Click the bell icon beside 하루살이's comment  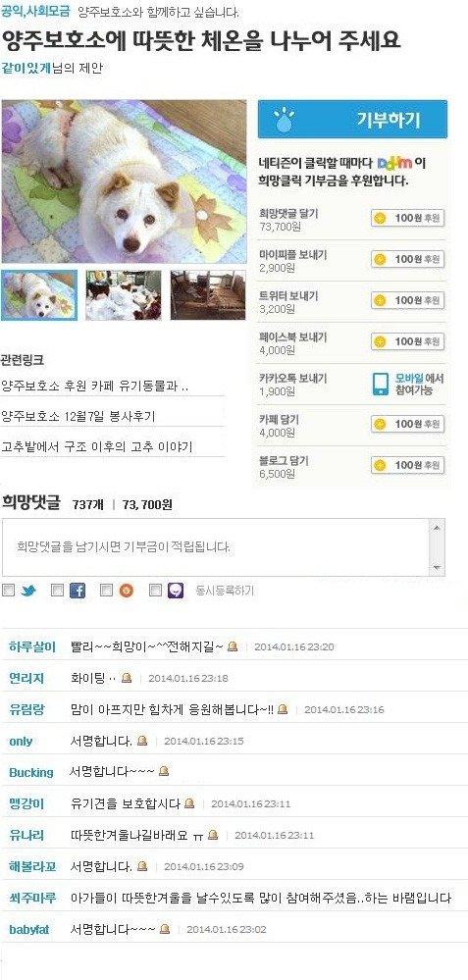click(x=233, y=646)
